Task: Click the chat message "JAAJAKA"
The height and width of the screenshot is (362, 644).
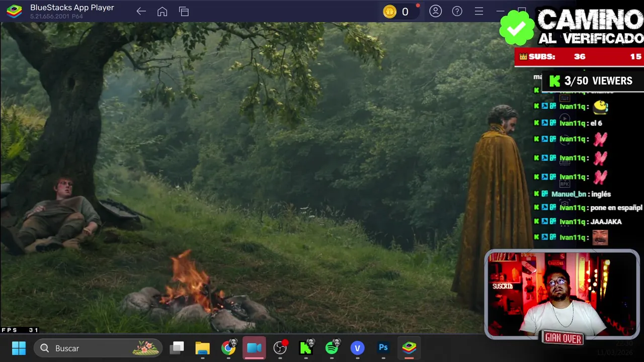Action: tap(606, 222)
